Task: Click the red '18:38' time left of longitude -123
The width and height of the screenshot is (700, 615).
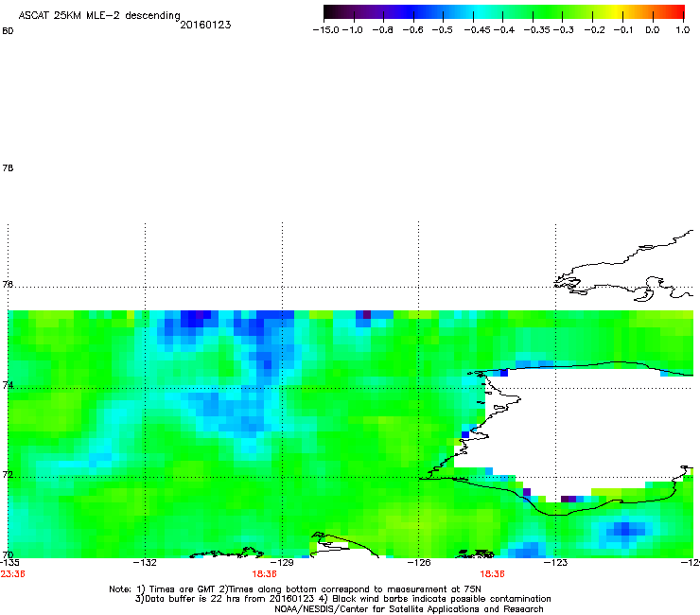Action: tap(492, 574)
